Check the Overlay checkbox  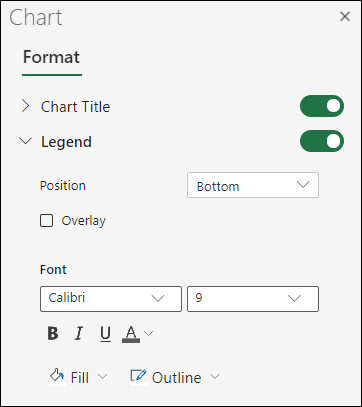46,221
